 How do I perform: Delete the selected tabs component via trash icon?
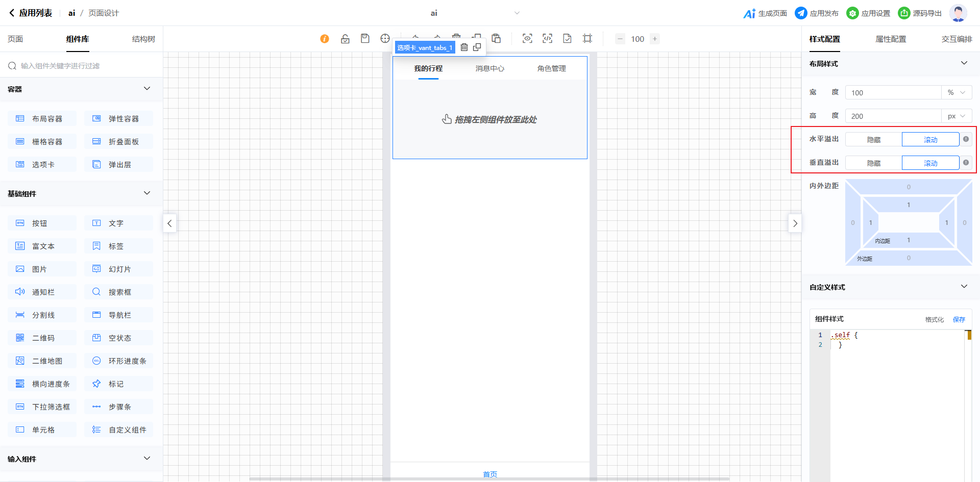pyautogui.click(x=464, y=47)
